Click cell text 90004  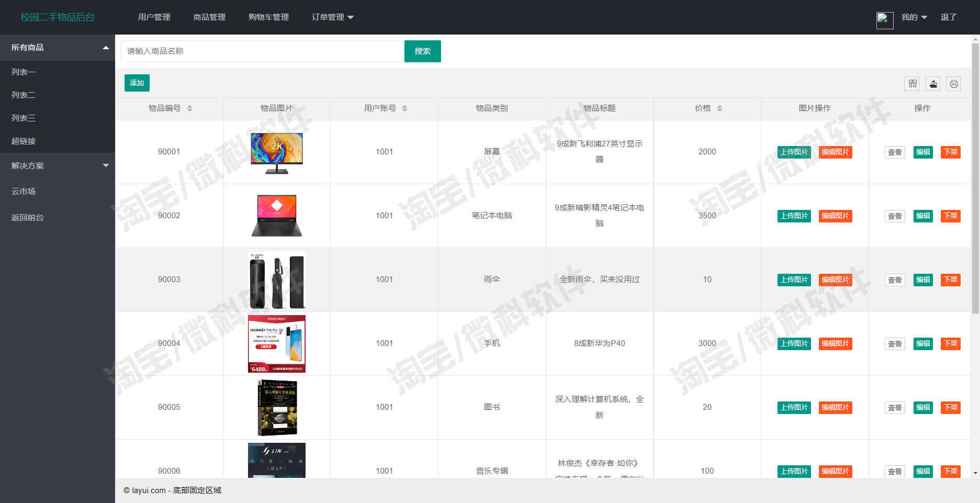click(169, 343)
